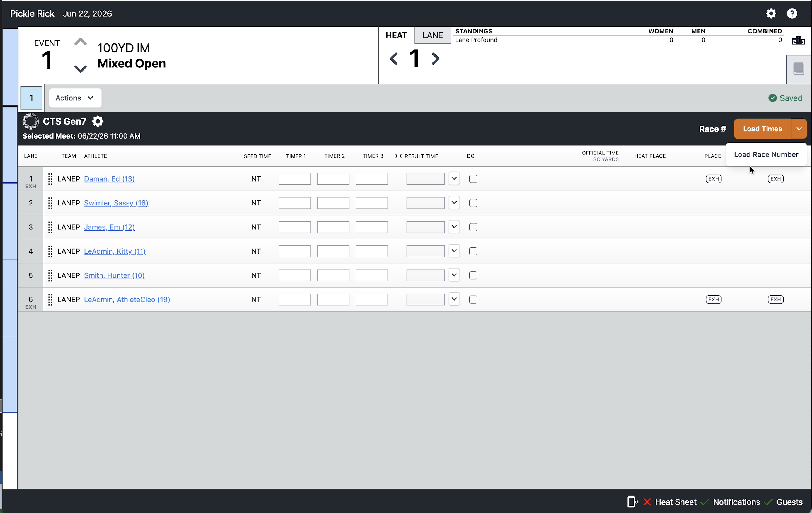Image resolution: width=812 pixels, height=513 pixels.
Task: Click the lane 3 drag handle
Action: (50, 227)
